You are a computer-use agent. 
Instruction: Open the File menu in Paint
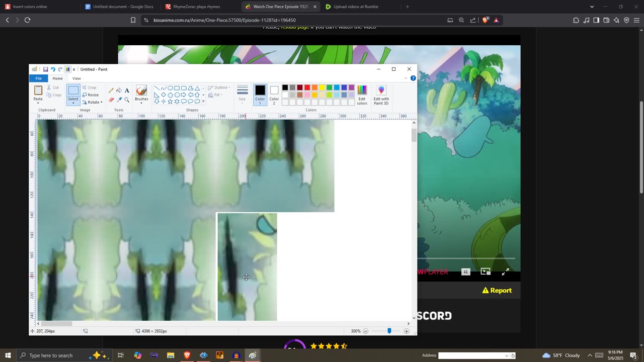38,78
